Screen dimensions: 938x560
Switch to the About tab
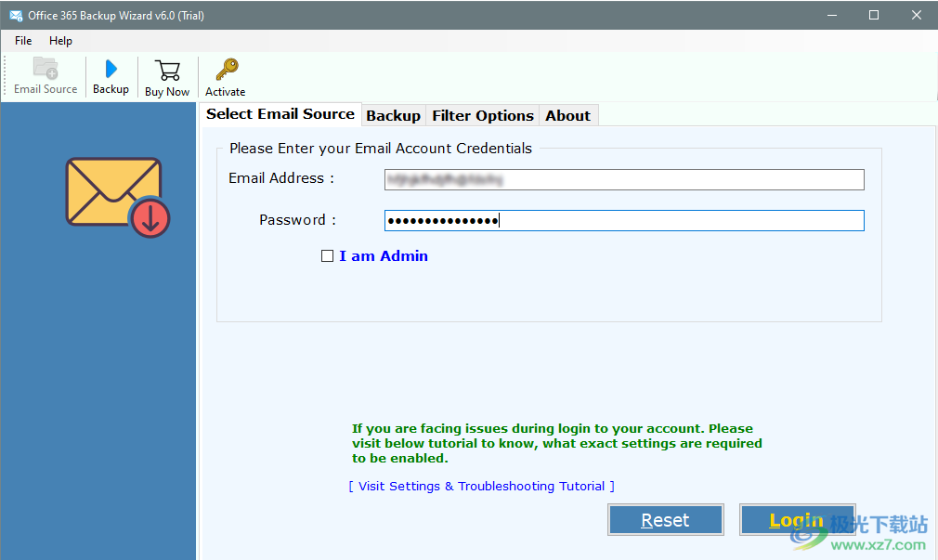[x=567, y=114]
